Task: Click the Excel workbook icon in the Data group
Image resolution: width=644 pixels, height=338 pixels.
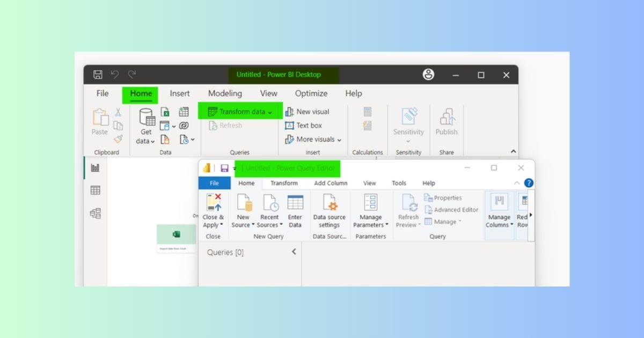Action: 165,112
